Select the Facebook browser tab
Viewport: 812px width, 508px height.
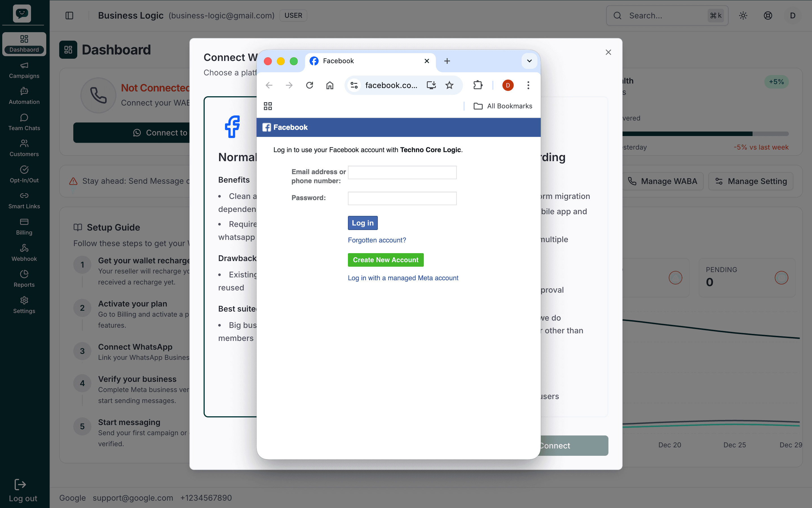pyautogui.click(x=370, y=61)
